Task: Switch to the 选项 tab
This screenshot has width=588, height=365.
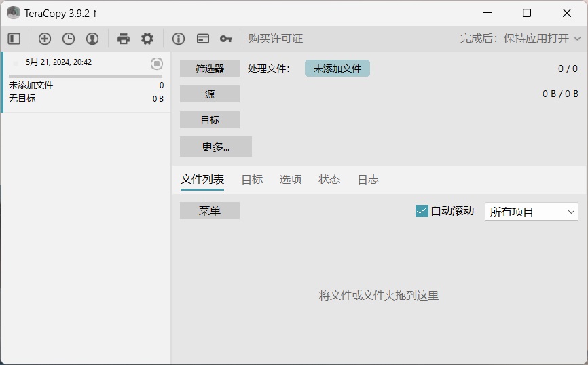Action: [x=290, y=180]
